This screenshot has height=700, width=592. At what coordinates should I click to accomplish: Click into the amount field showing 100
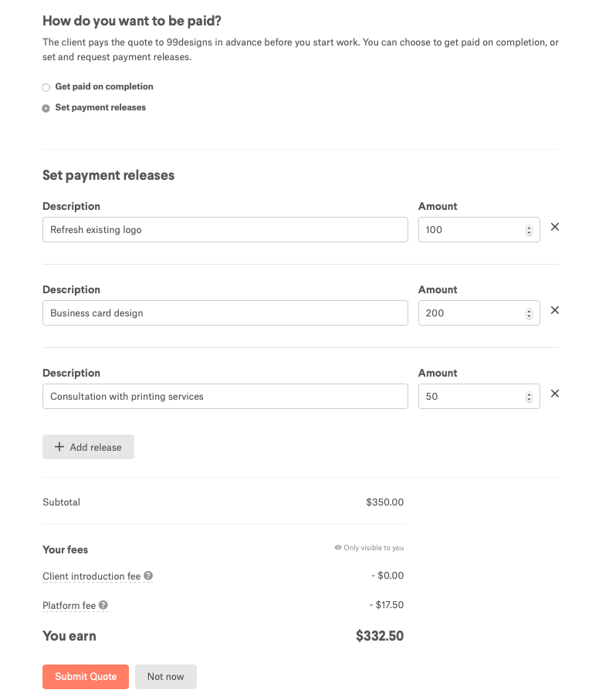469,230
